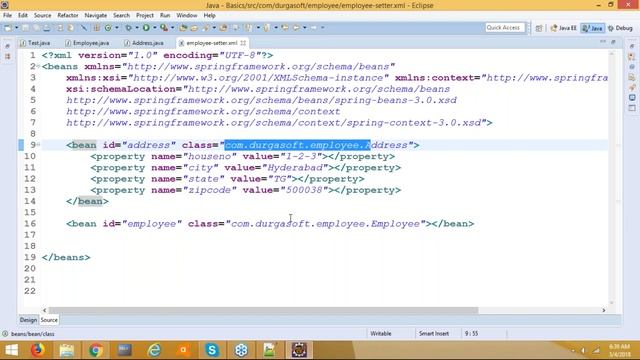Click the 'zipcode' property name on line 13

209,190
